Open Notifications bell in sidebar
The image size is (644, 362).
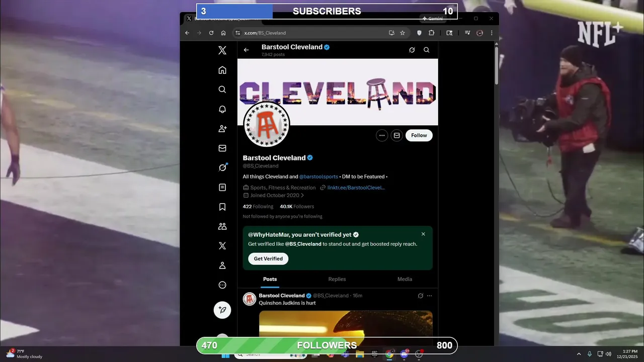[x=222, y=109]
